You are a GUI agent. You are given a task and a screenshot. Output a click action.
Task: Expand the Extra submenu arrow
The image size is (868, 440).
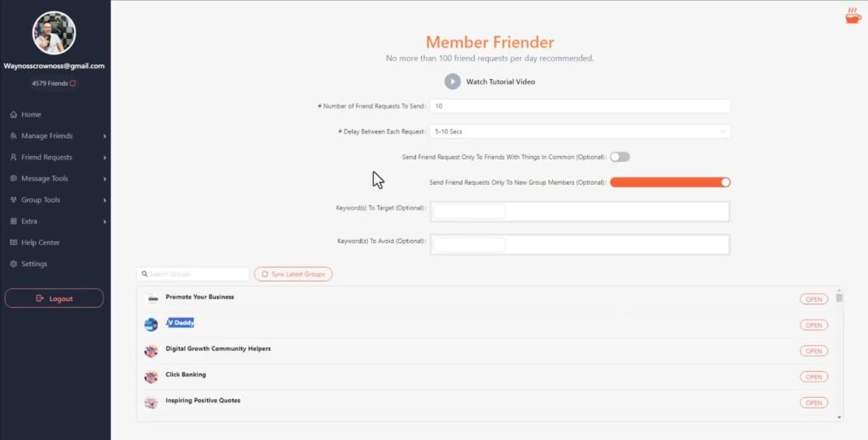pos(104,221)
